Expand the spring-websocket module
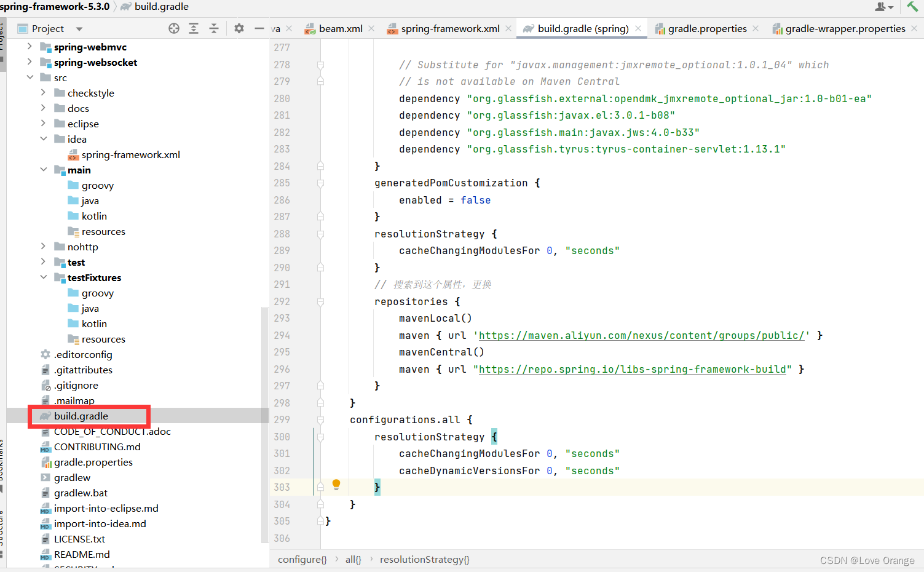The width and height of the screenshot is (924, 572). tap(30, 62)
